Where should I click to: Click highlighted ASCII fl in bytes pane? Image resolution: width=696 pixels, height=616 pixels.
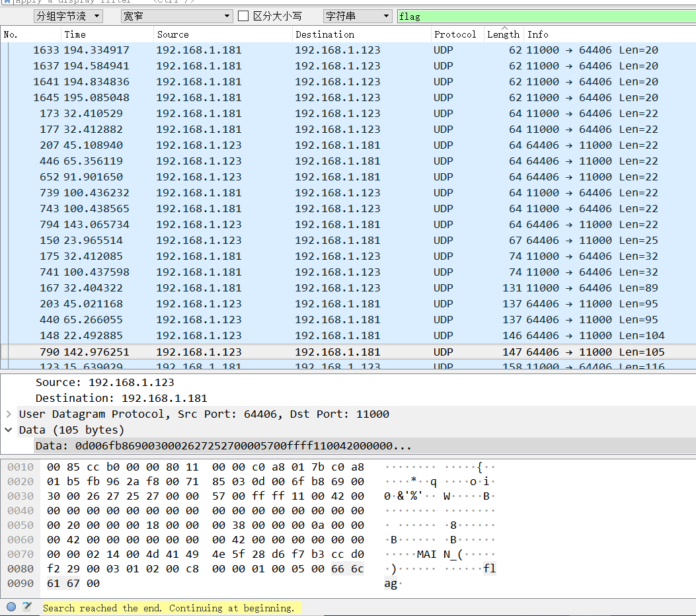[490, 569]
